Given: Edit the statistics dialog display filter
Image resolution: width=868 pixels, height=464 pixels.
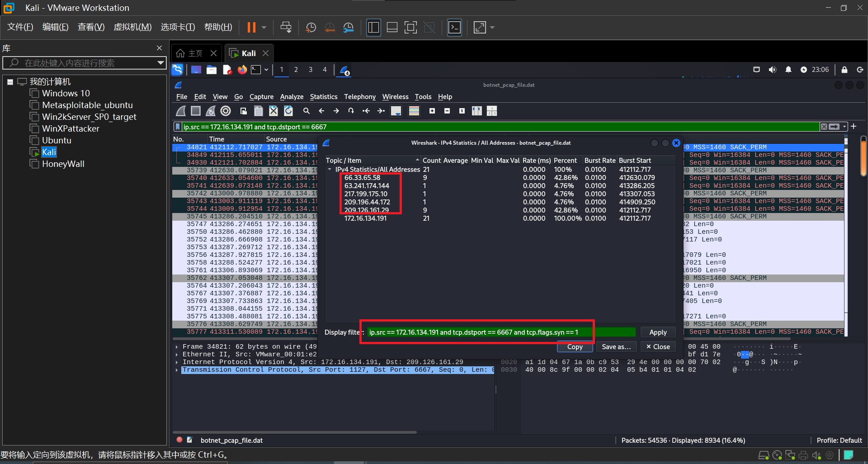Looking at the screenshot, I should point(501,332).
